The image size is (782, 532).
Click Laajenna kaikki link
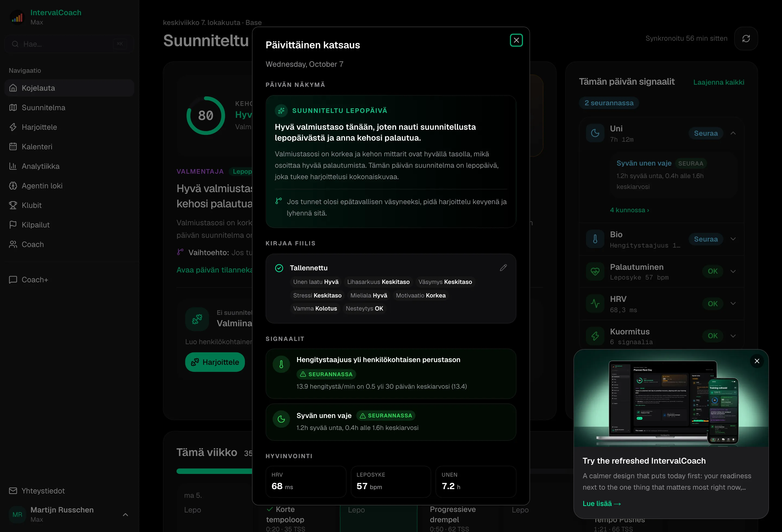point(718,83)
